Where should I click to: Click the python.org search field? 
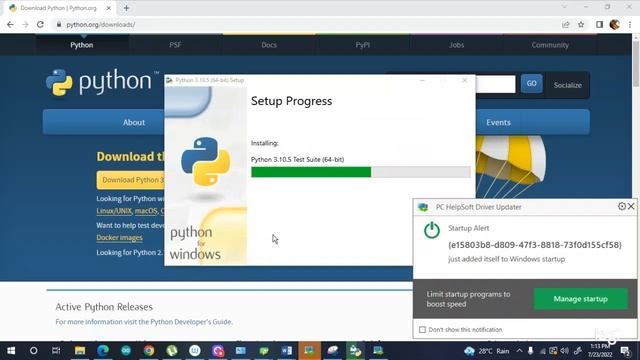496,84
